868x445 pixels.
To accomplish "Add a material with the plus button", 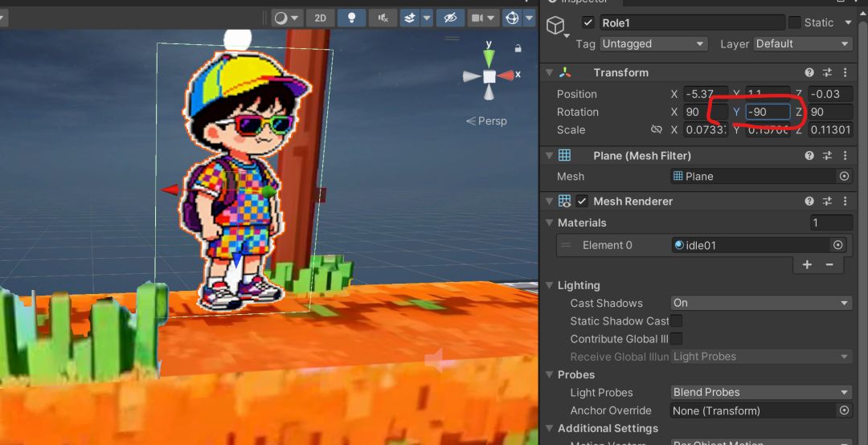I will (807, 264).
